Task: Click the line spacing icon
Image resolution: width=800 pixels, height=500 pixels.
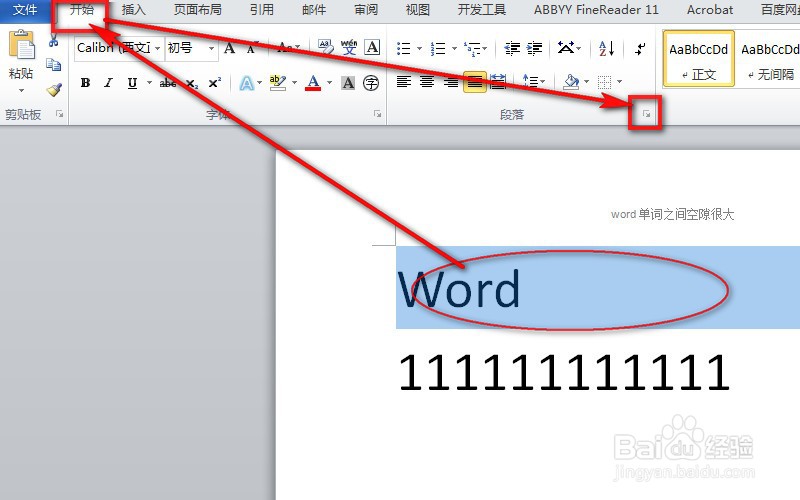Action: pos(530,82)
